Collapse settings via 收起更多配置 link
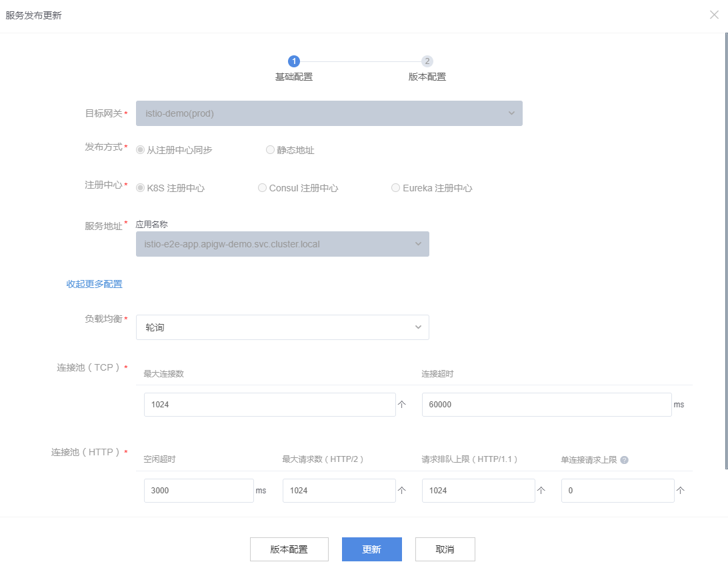Screen dimensions: 728x572 pyautogui.click(x=94, y=284)
